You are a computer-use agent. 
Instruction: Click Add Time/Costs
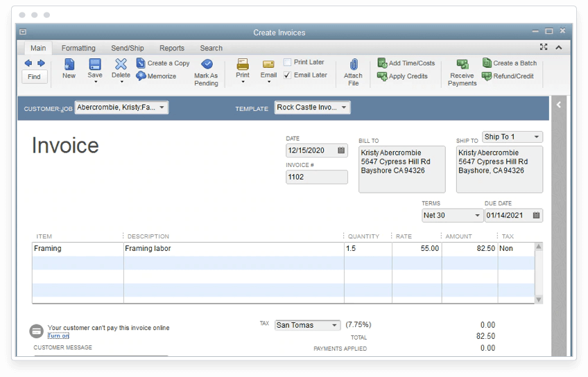tap(406, 63)
